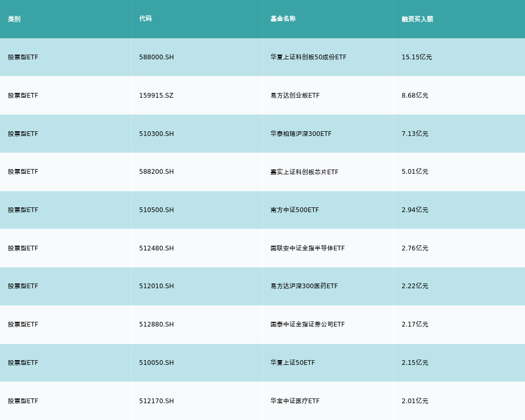Select code 588200.SH
Image resolution: width=525 pixels, height=420 pixels.
point(156,172)
